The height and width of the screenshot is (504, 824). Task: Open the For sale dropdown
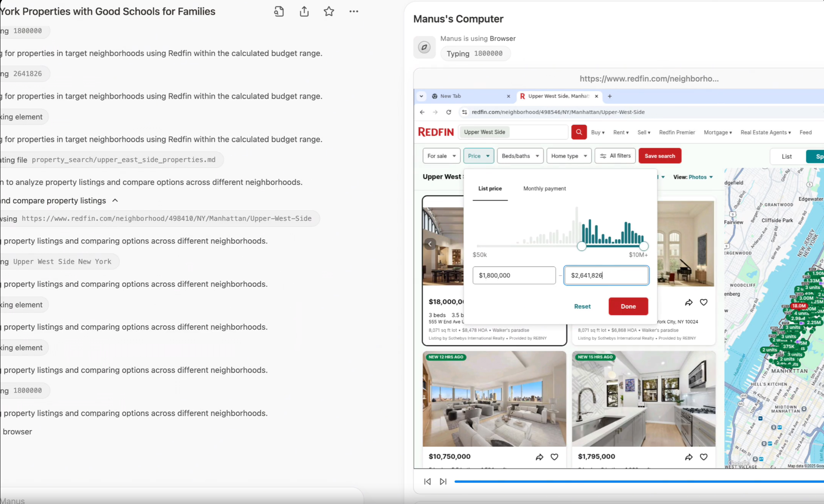(441, 156)
